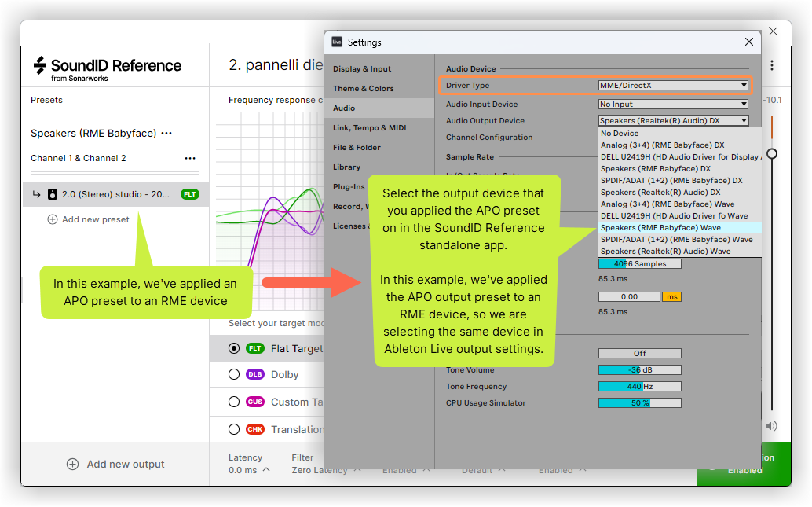Image resolution: width=812 pixels, height=507 pixels.
Task: Click the purple DLB badge beside Dolby
Action: pos(254,374)
